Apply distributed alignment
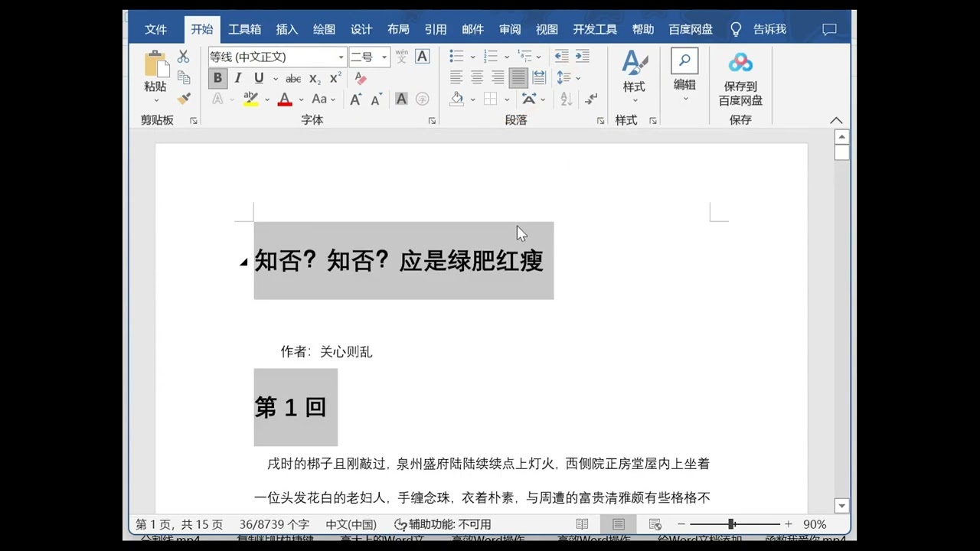The height and width of the screenshot is (551, 980). tap(539, 77)
